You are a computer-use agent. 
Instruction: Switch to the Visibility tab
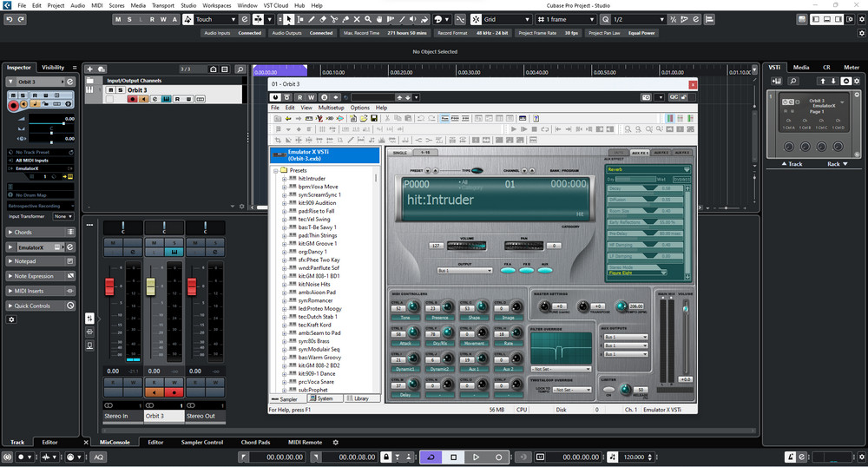53,68
